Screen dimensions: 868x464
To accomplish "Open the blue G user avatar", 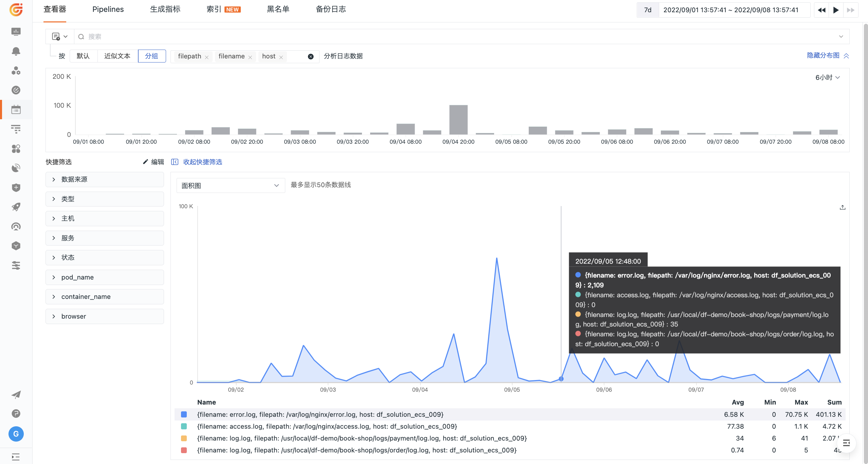I will (16, 434).
